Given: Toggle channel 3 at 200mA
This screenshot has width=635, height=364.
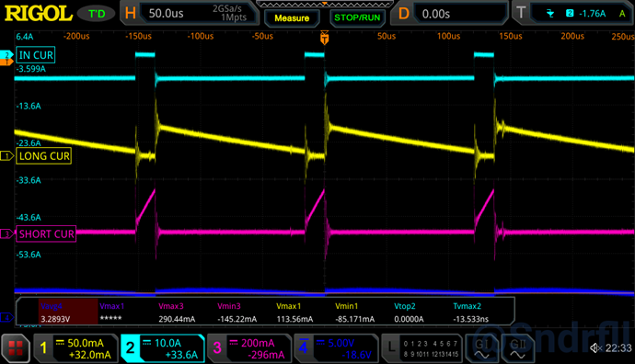Looking at the screenshot, I should (x=249, y=348).
